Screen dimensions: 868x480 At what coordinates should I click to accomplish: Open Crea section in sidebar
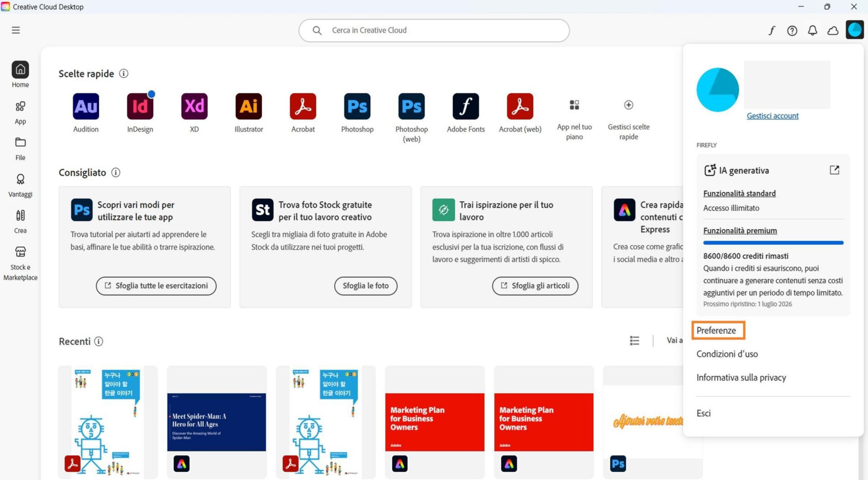[x=20, y=222]
